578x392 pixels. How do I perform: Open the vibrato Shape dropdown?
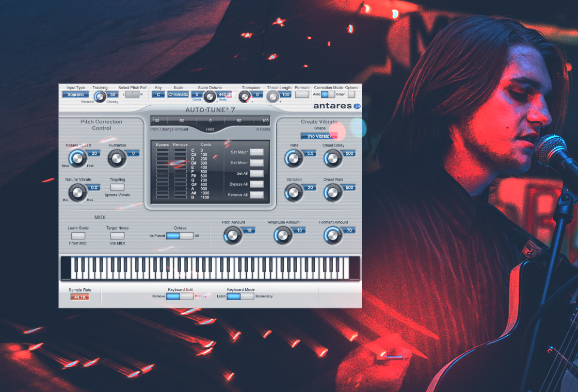click(319, 136)
